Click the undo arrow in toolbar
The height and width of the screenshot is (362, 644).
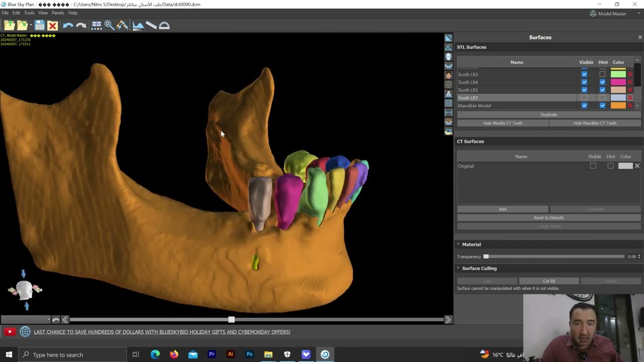click(x=68, y=25)
